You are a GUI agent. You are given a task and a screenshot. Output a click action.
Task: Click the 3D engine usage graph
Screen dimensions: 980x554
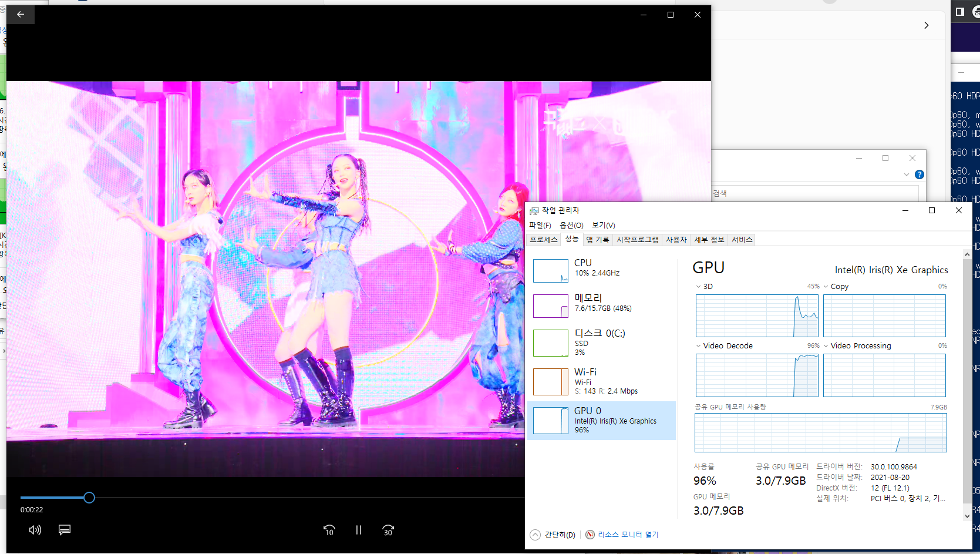pyautogui.click(x=757, y=315)
